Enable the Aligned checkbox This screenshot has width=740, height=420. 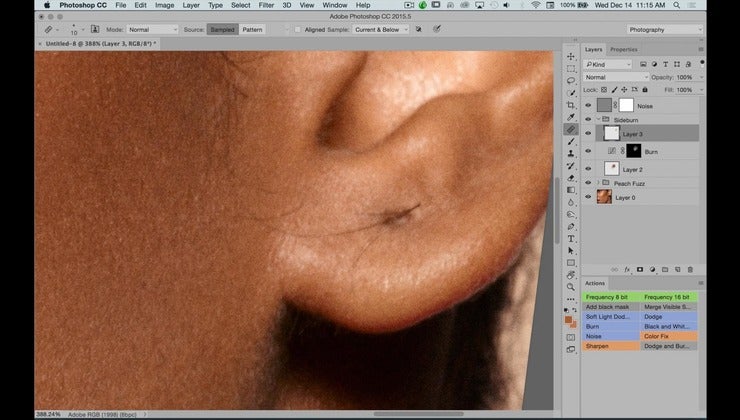click(x=297, y=30)
